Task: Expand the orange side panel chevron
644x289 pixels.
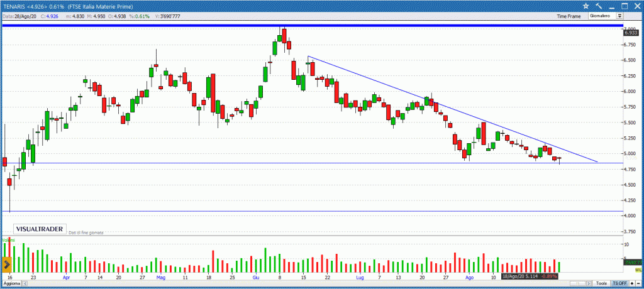Action: (x=6, y=264)
